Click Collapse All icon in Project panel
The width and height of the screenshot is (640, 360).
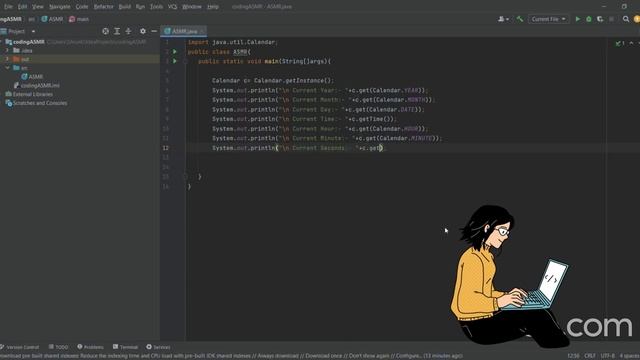[x=128, y=31]
